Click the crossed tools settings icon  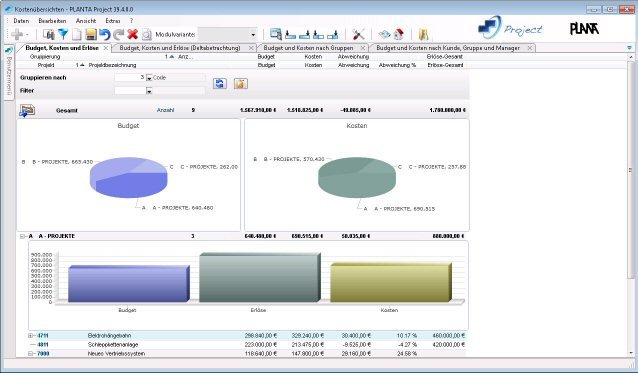click(358, 35)
